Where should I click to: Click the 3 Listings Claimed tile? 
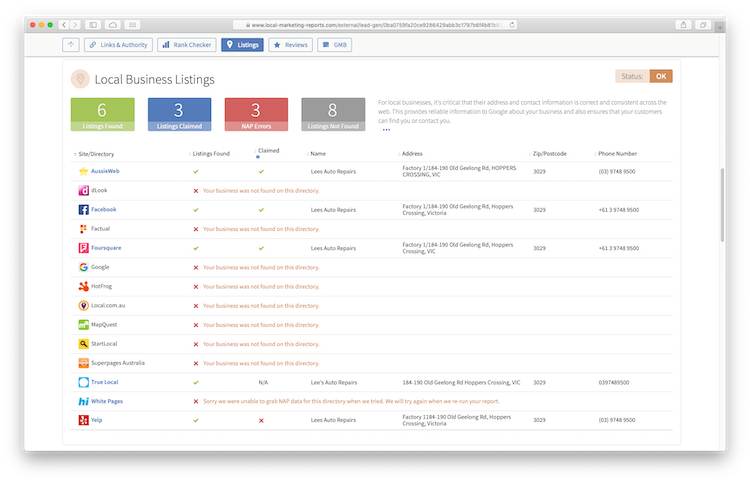(x=179, y=114)
